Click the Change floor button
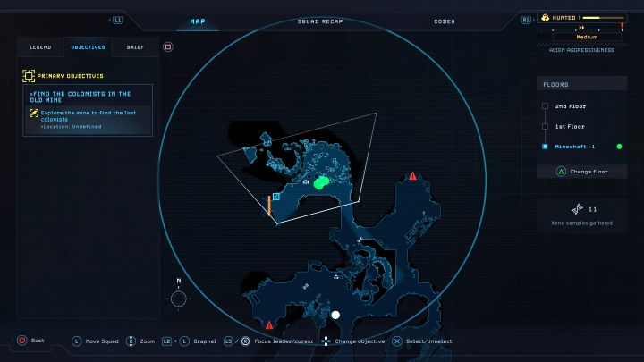 (x=581, y=171)
